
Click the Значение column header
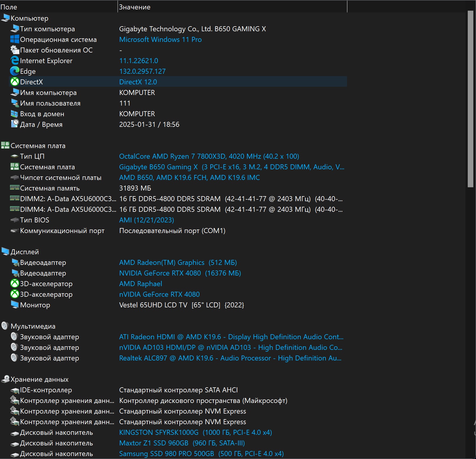click(x=233, y=7)
